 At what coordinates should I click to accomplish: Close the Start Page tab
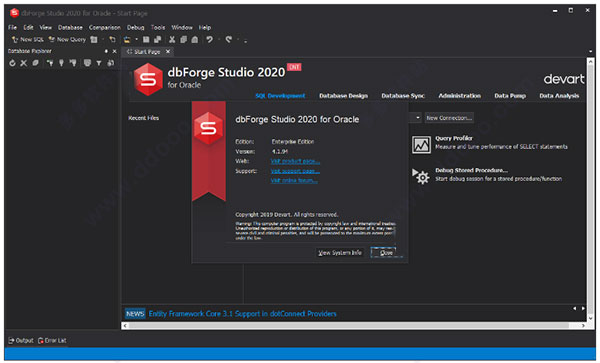[168, 52]
